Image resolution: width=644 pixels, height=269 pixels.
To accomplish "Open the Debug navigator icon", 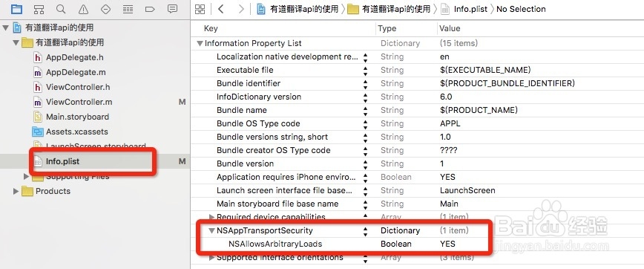I will click(128, 9).
